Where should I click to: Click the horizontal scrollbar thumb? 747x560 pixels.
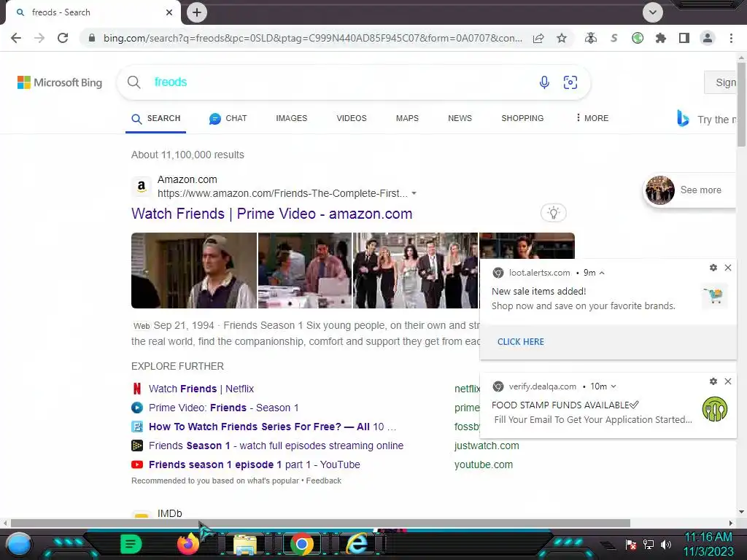320,524
